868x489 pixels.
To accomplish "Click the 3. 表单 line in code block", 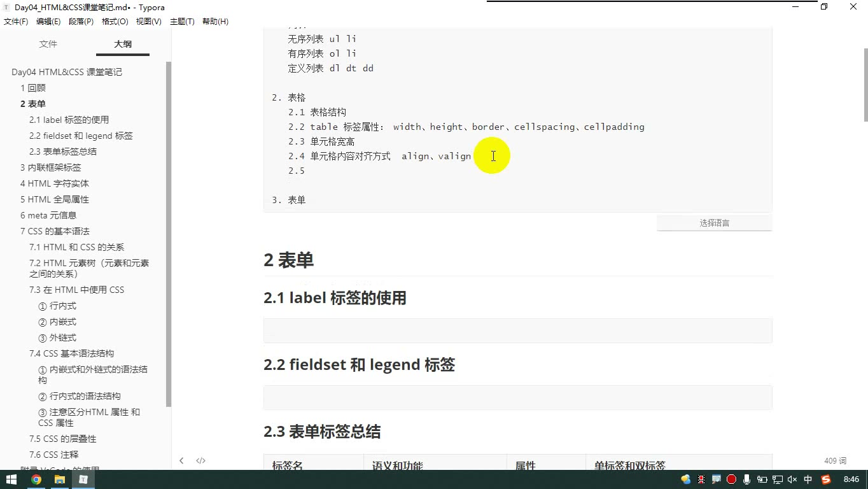I will [x=289, y=200].
